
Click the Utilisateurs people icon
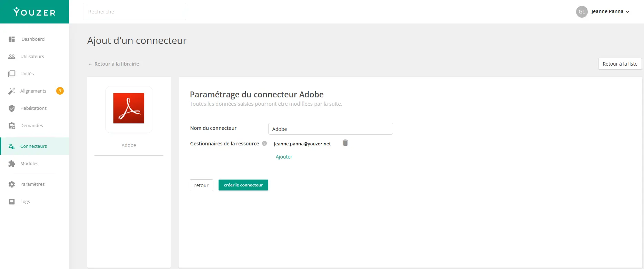coord(12,57)
